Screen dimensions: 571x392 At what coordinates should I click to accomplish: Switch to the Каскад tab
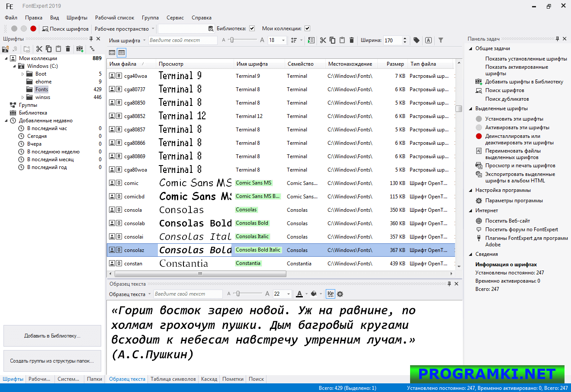pyautogui.click(x=209, y=379)
